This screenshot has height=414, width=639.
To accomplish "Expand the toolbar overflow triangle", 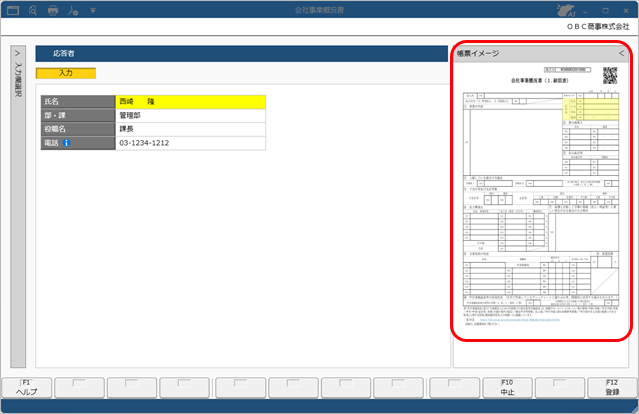I will click(93, 11).
